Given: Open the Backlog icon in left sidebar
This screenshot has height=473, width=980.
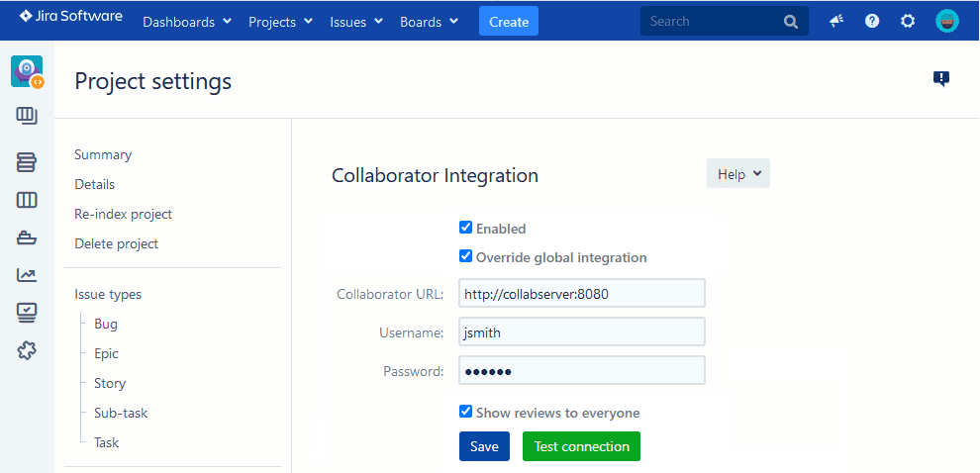Looking at the screenshot, I should [x=27, y=162].
